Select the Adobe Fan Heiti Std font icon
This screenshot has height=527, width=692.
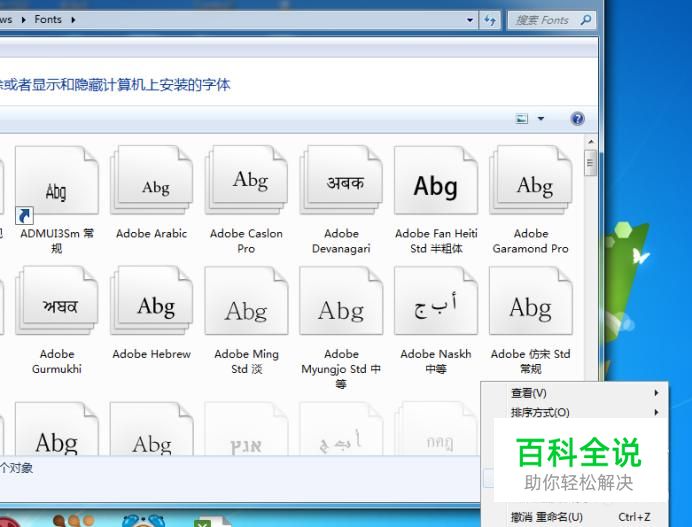pos(436,181)
